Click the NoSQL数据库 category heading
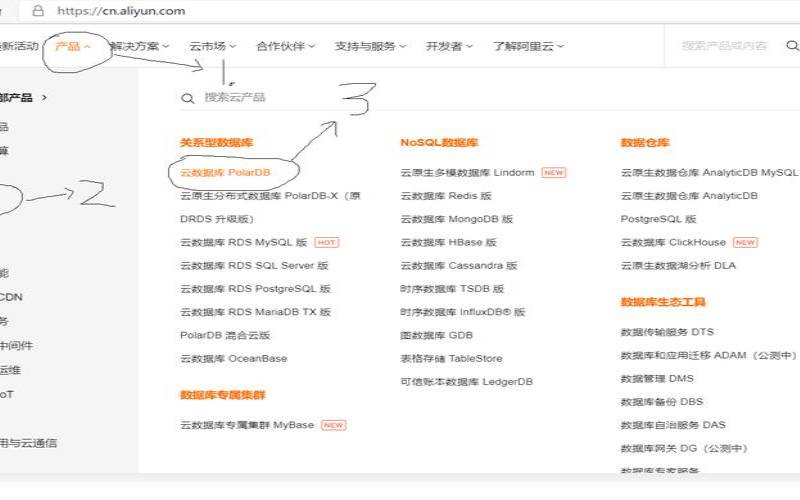This screenshot has width=800, height=500. (439, 142)
